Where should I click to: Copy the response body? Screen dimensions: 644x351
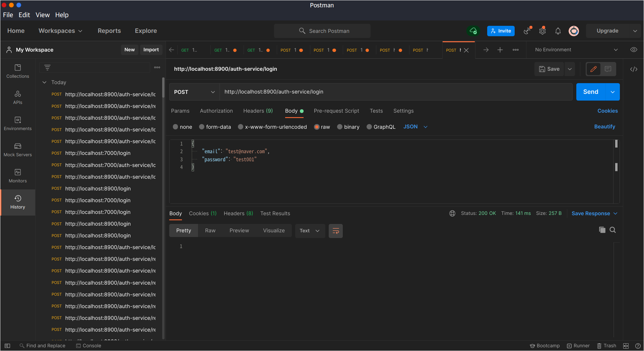(x=602, y=230)
